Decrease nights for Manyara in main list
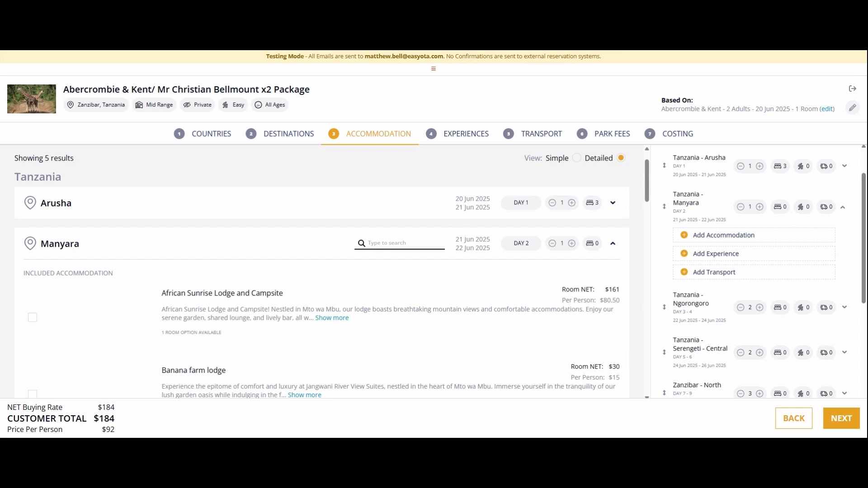868x488 pixels. coord(552,244)
